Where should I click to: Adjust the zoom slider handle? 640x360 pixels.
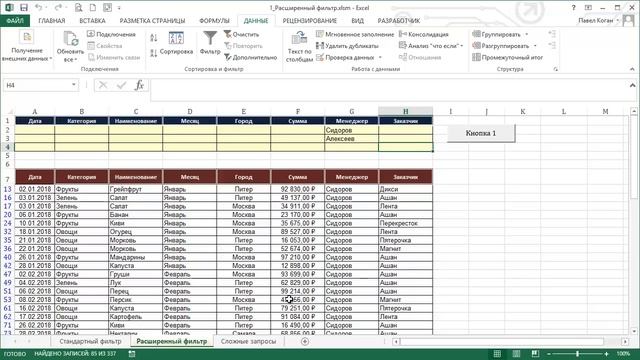pos(578,354)
